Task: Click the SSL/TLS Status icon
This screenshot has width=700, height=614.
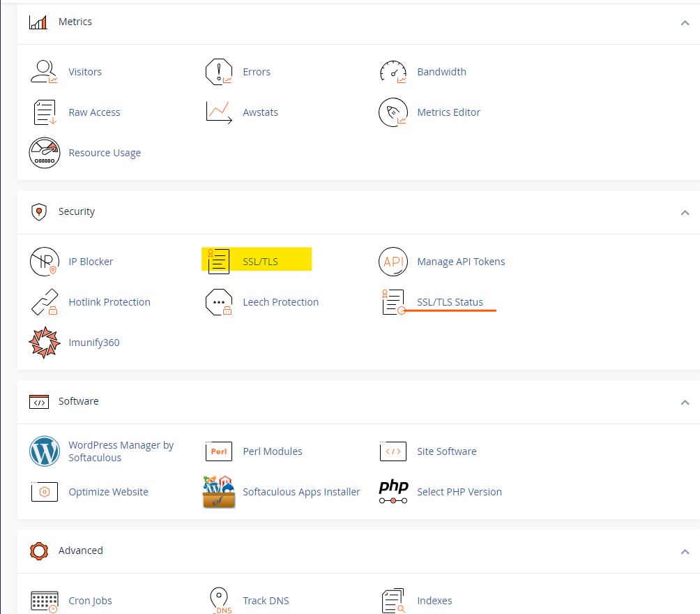Action: (x=394, y=302)
